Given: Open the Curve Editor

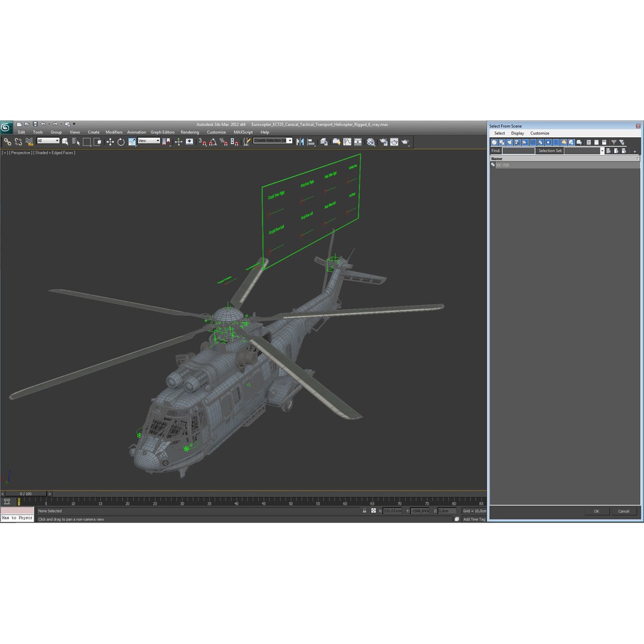Looking at the screenshot, I should pos(348,142).
